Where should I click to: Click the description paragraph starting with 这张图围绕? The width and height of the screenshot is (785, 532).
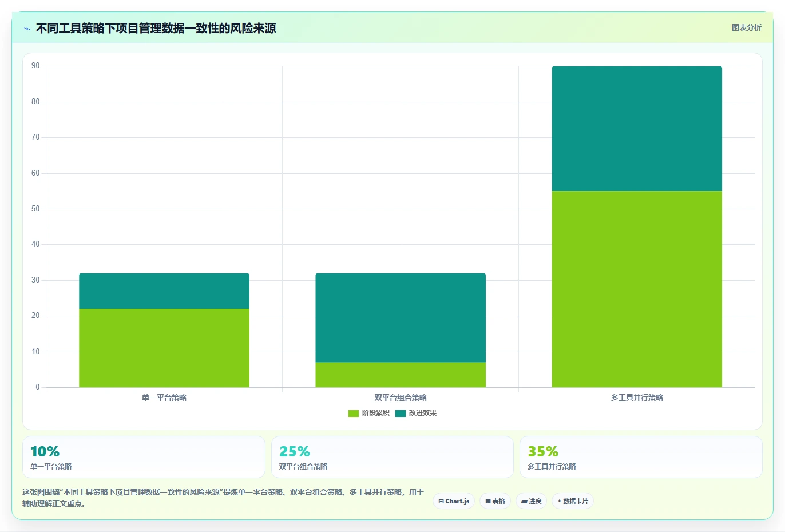[x=223, y=498]
